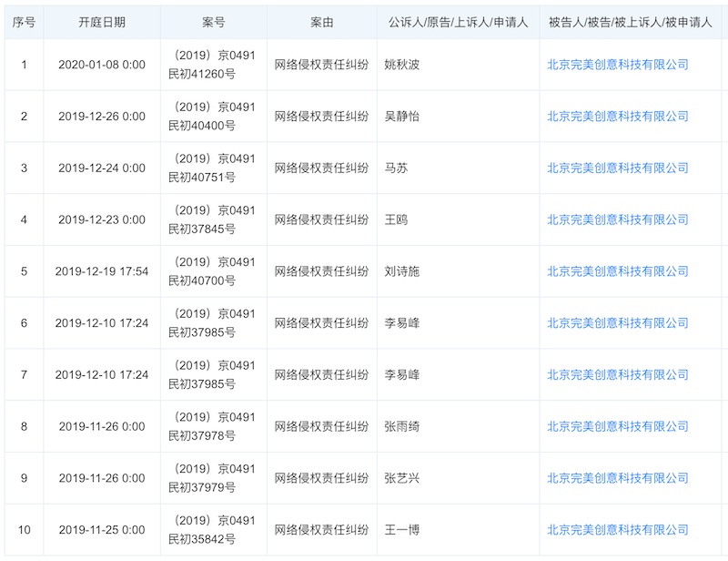The width and height of the screenshot is (728, 561).
Task: Click the 被告人/被告 column header
Action: click(632, 21)
